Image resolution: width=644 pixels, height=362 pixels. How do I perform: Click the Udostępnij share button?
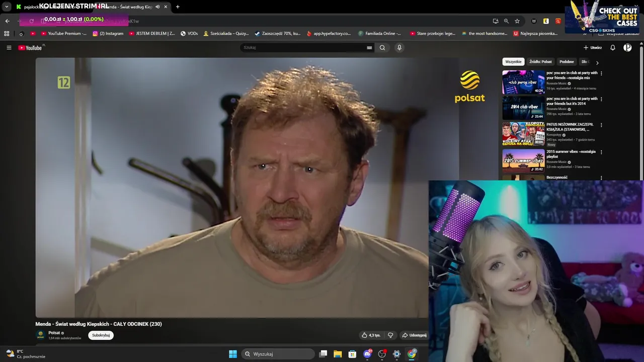coord(414,335)
